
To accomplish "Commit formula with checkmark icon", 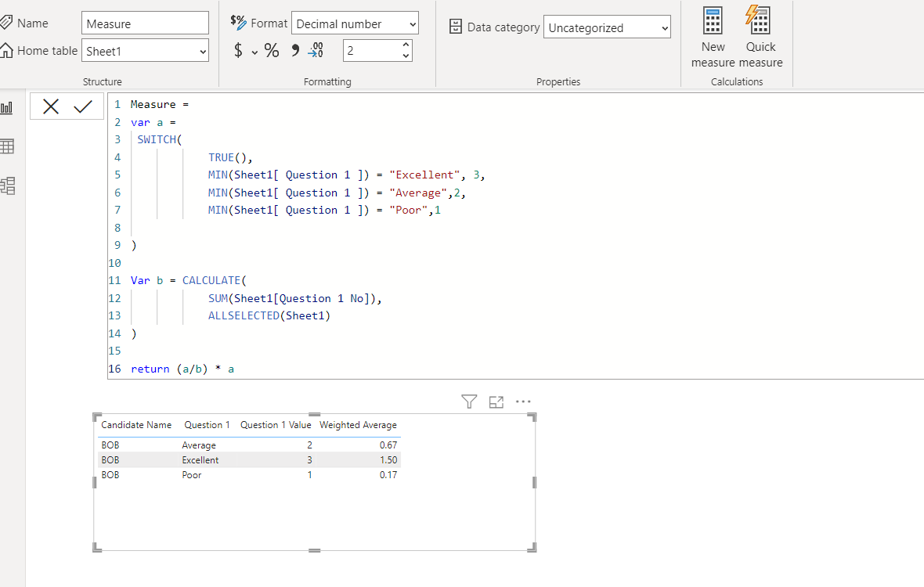I will (x=83, y=106).
